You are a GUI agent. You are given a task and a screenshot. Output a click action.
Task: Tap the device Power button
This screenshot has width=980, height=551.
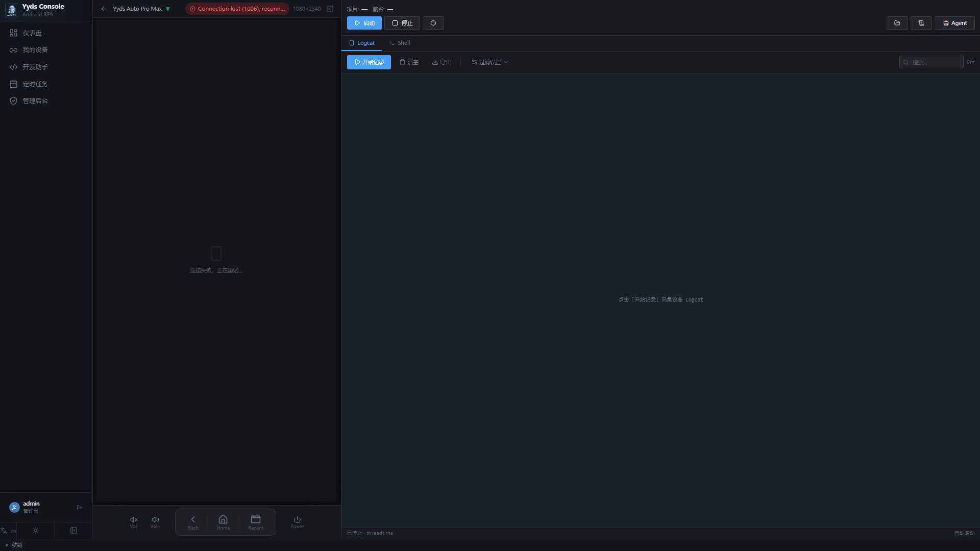click(x=297, y=522)
